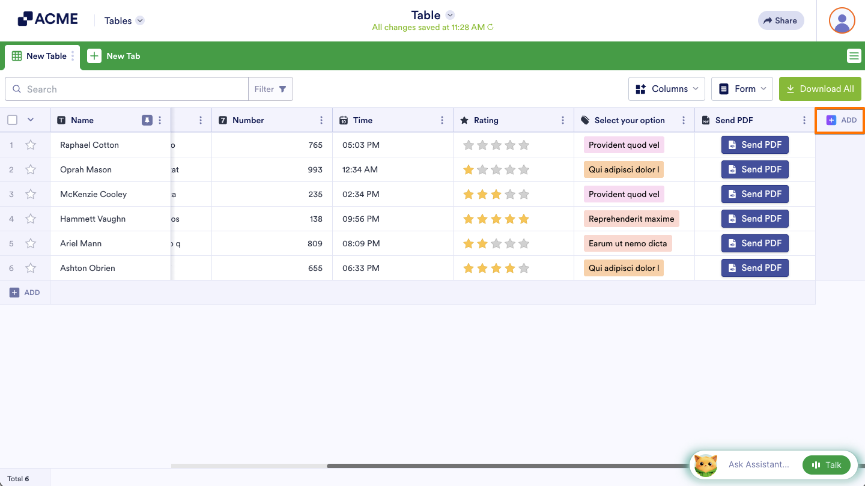The height and width of the screenshot is (486, 868).
Task: Click the Number column header
Action: pyautogui.click(x=272, y=120)
